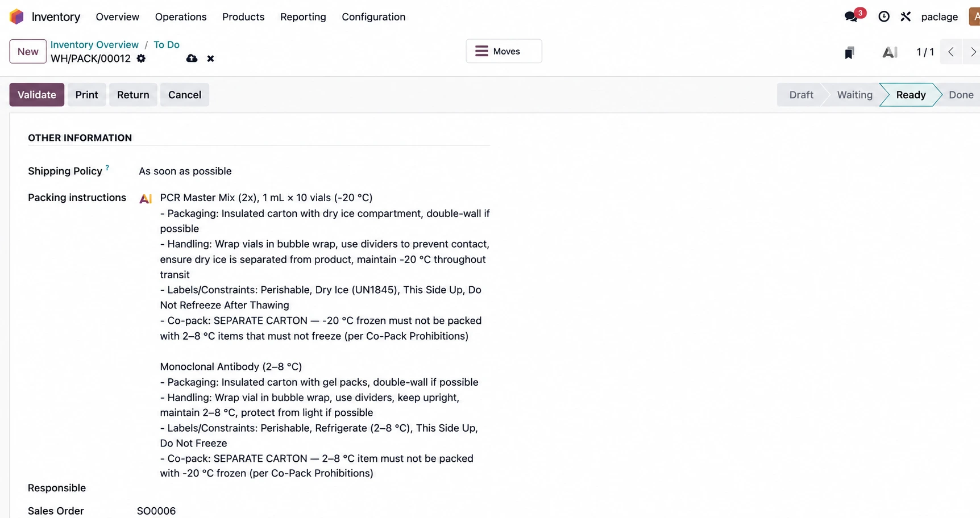The height and width of the screenshot is (518, 980).
Task: Follow the Inventory Overview breadcrumb link
Action: point(94,44)
